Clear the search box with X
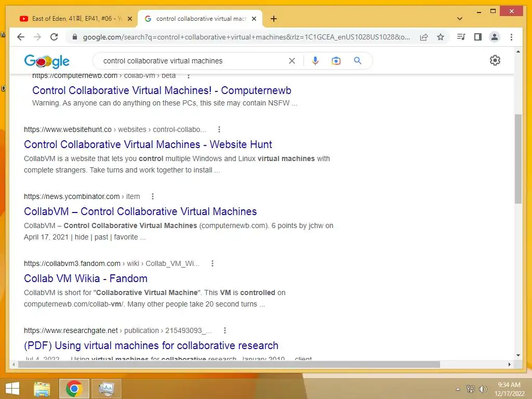 pyautogui.click(x=292, y=61)
